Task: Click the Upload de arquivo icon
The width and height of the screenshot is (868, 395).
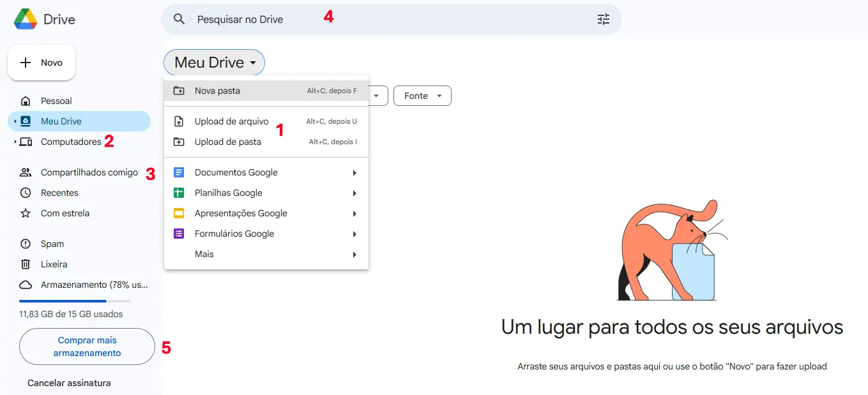Action: tap(178, 121)
